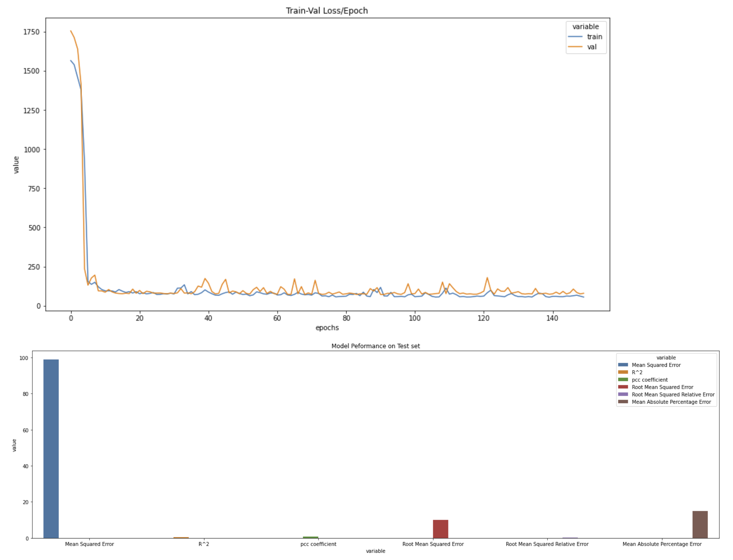
Task: Click the blue train legend line swatch
Action: pos(575,37)
